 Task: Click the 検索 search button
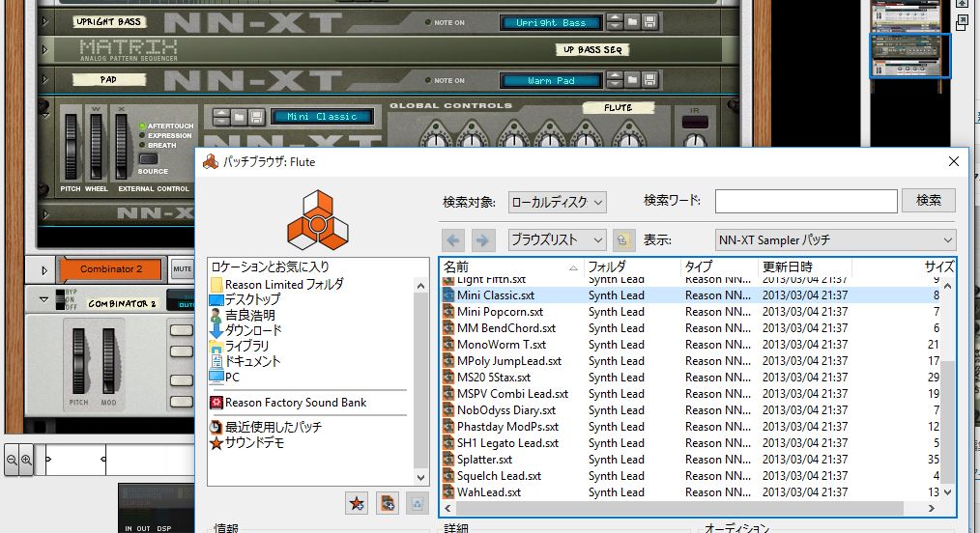[x=929, y=200]
